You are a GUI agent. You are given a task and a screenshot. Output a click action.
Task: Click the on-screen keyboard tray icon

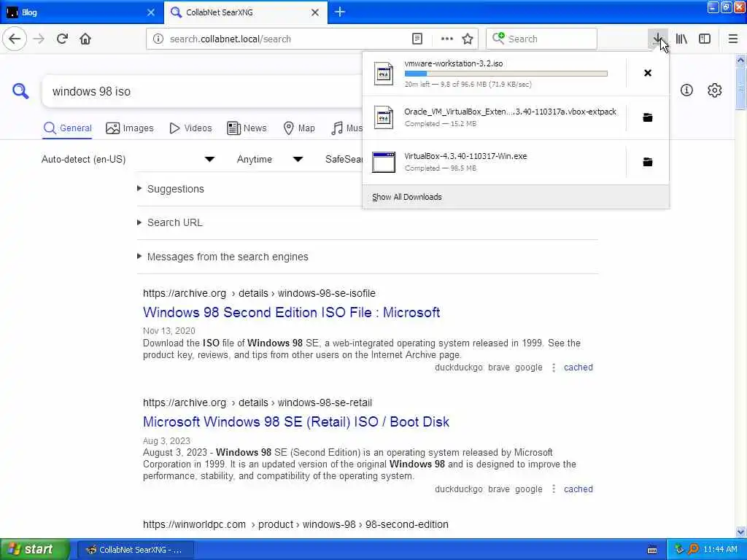(x=652, y=550)
